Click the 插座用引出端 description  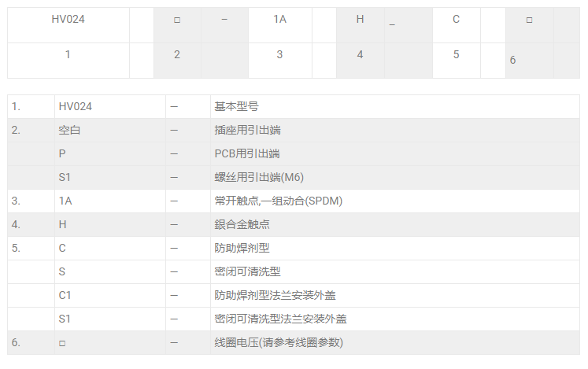pos(246,130)
